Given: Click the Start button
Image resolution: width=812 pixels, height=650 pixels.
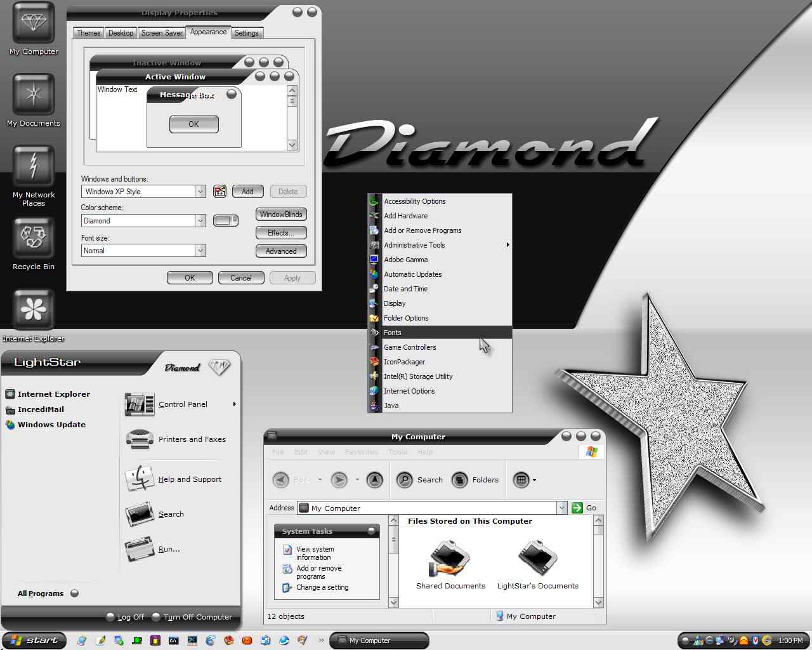Looking at the screenshot, I should click(34, 640).
